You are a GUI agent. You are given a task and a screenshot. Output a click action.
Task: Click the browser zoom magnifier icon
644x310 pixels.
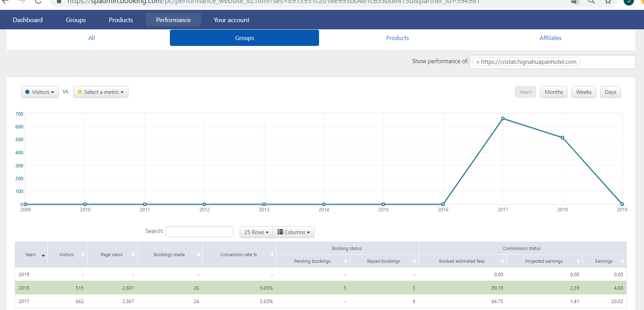point(592,2)
